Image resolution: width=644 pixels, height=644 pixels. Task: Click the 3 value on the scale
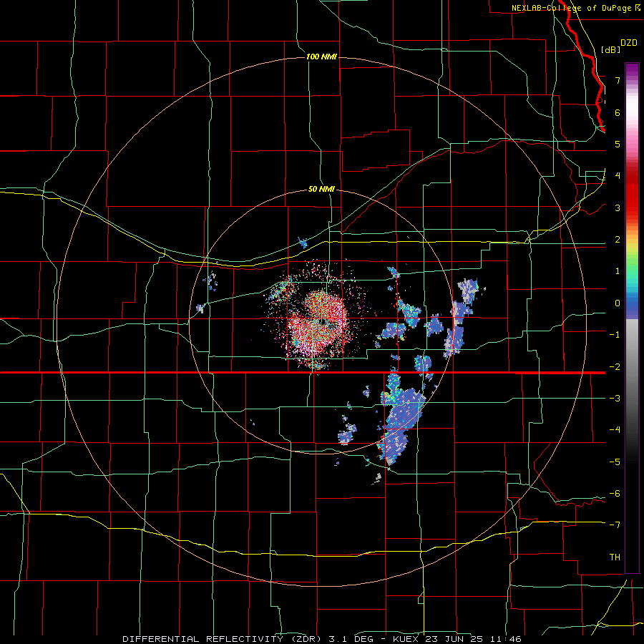(x=618, y=208)
